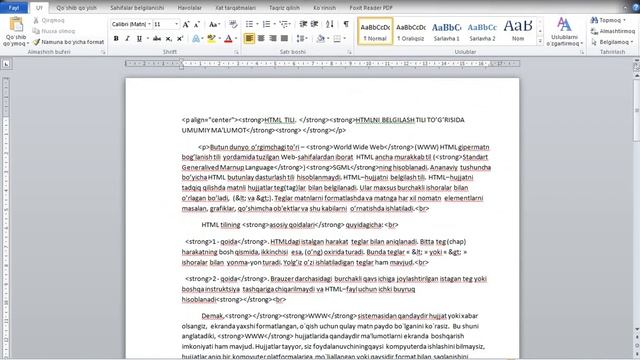The width and height of the screenshot is (640, 360).
Task: Open the Shrift font dialog launcher
Action: [236, 52]
